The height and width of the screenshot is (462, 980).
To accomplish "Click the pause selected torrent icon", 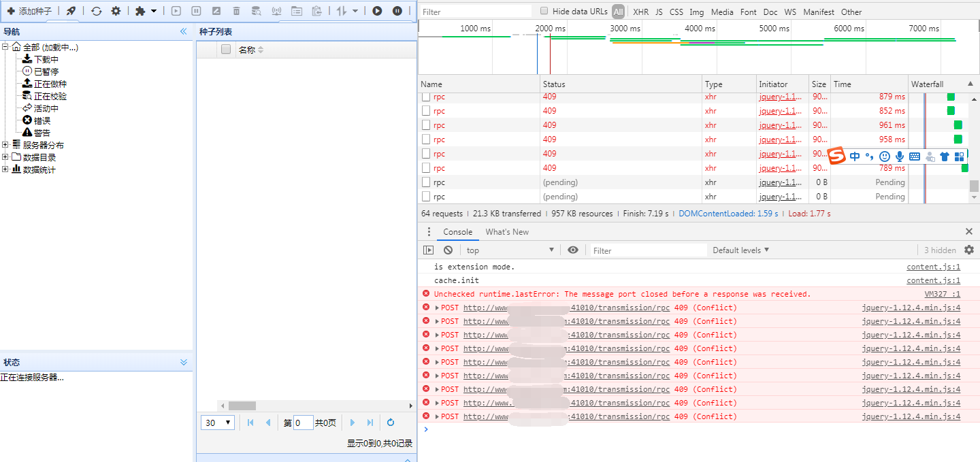I will (x=196, y=11).
